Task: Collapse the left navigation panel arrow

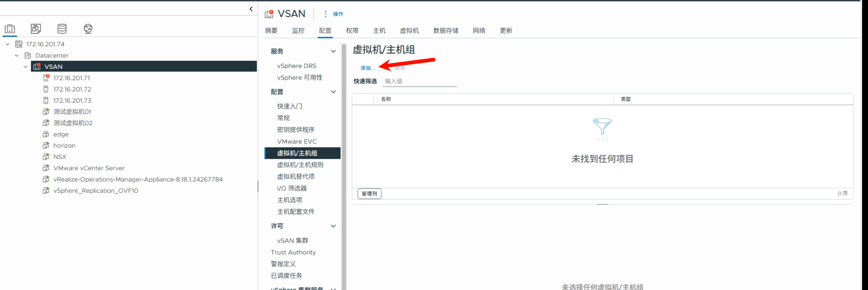Action: point(251,9)
